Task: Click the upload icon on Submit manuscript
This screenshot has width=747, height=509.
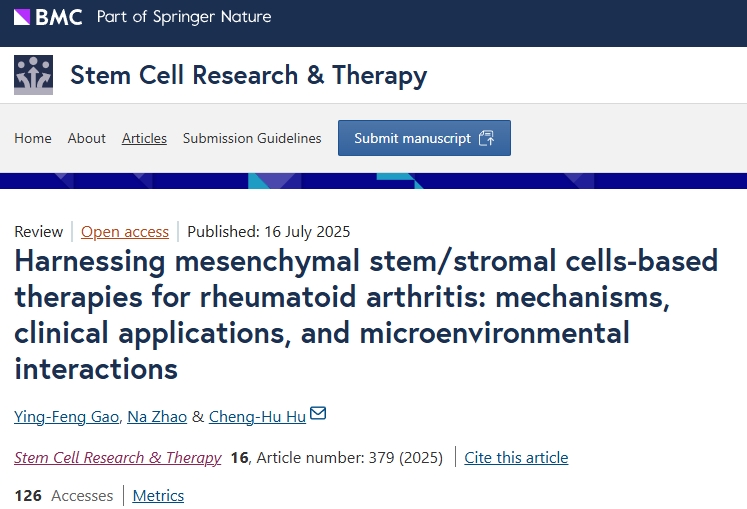Action: pos(487,138)
